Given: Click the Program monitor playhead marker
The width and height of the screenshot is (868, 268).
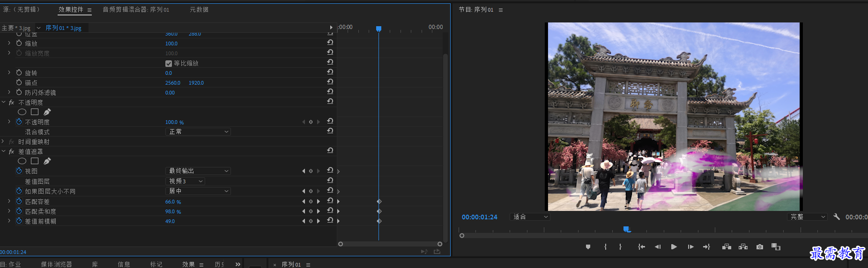Looking at the screenshot, I should (627, 229).
